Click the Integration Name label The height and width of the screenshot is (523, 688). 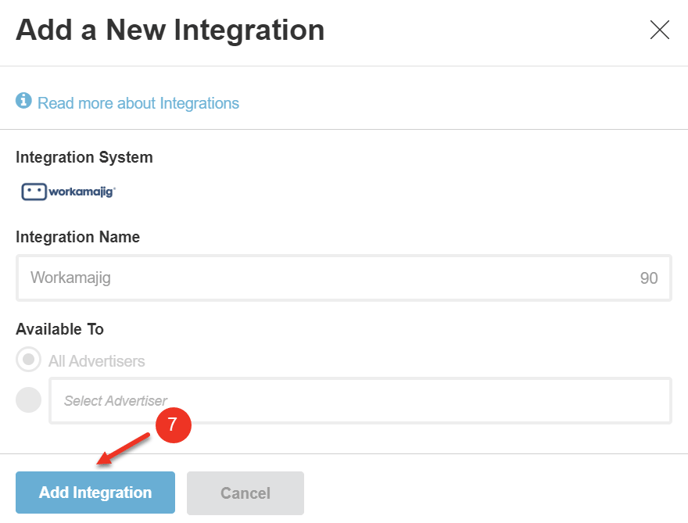(78, 237)
